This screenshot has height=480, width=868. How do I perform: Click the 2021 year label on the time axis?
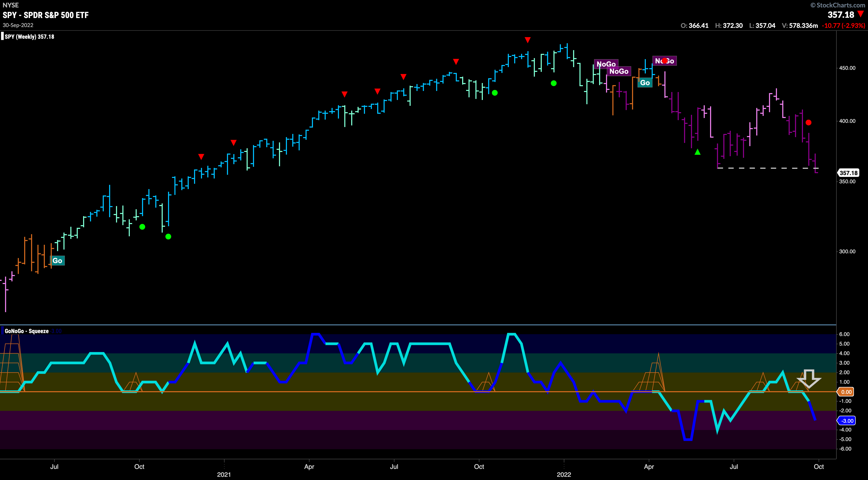pos(224,475)
